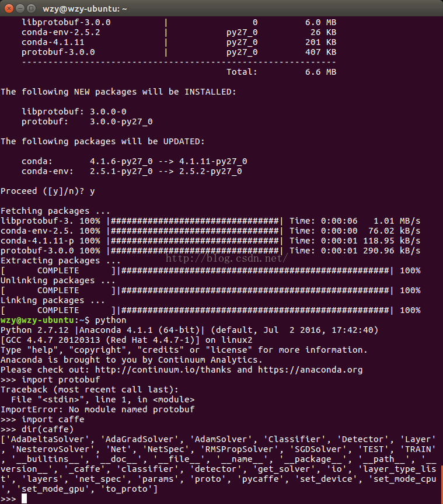The height and width of the screenshot is (504, 443).
Task: Maximize the terminal window
Action: [x=31, y=8]
